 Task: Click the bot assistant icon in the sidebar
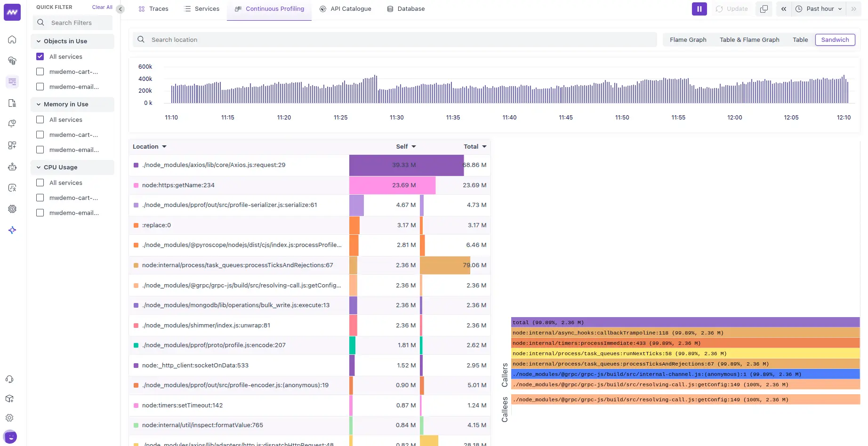coord(12,166)
